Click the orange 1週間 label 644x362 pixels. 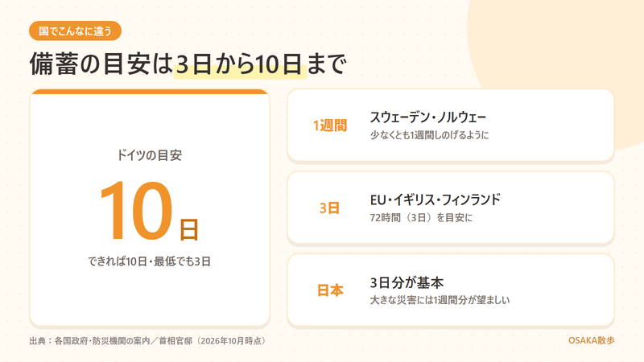(x=330, y=125)
